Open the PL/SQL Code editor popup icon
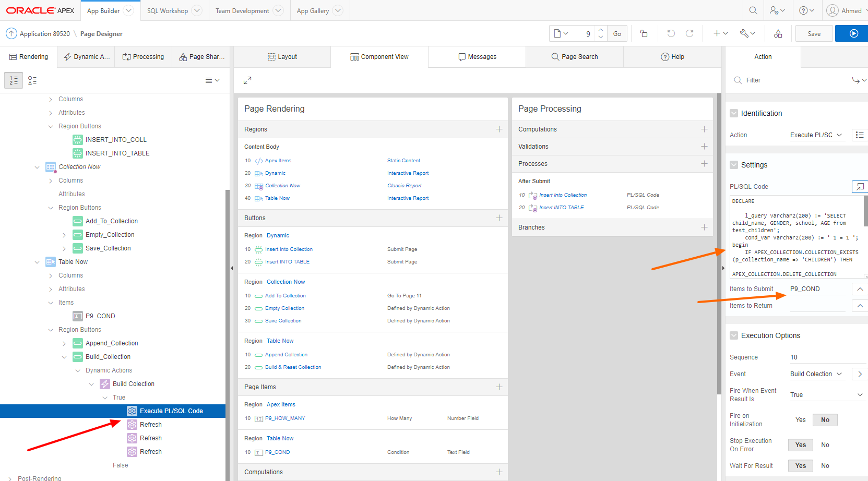868x481 pixels. (x=859, y=186)
